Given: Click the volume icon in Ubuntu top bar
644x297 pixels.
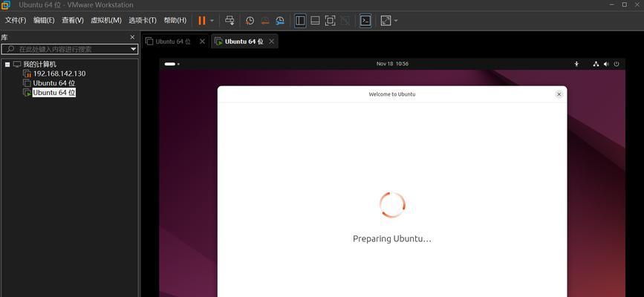Looking at the screenshot, I should pyautogui.click(x=606, y=64).
